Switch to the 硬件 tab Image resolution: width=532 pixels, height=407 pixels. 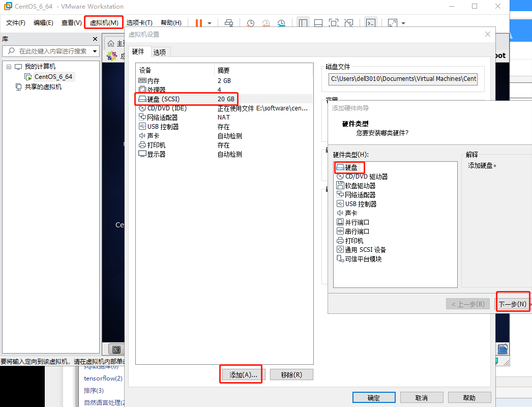click(138, 51)
